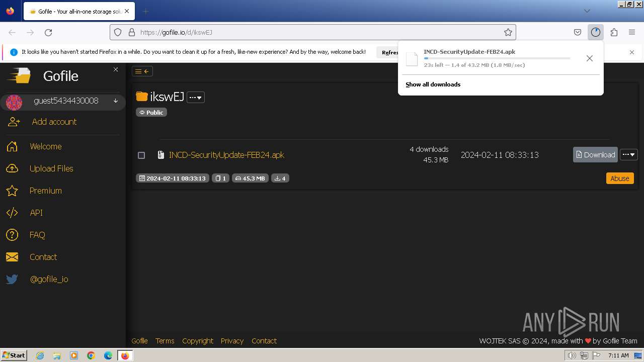Open the list all tabs dropdown

(x=587, y=11)
